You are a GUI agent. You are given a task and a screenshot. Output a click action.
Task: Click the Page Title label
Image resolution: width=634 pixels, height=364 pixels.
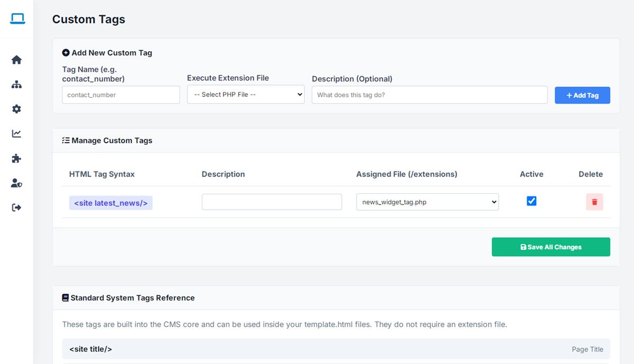pos(588,349)
